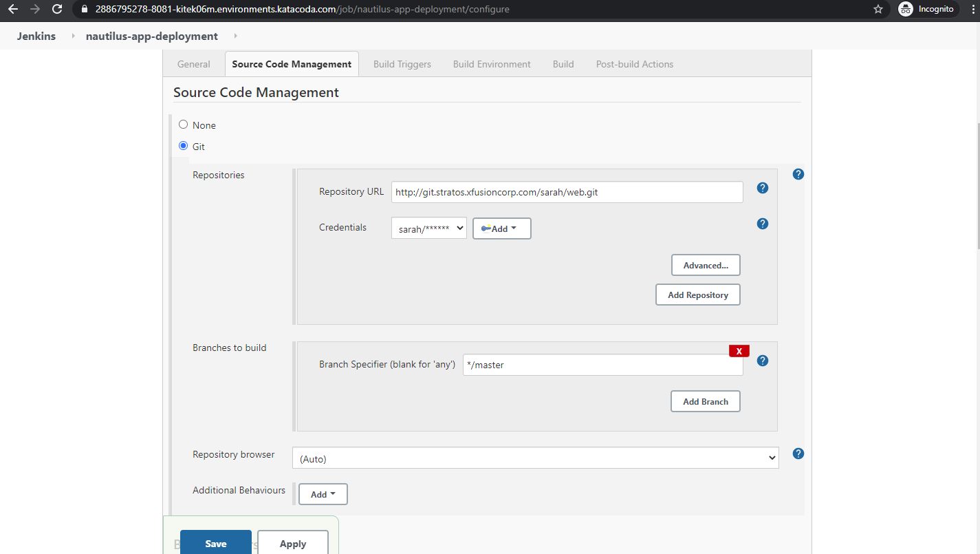Open Add credentials dropdown button

pyautogui.click(x=501, y=228)
